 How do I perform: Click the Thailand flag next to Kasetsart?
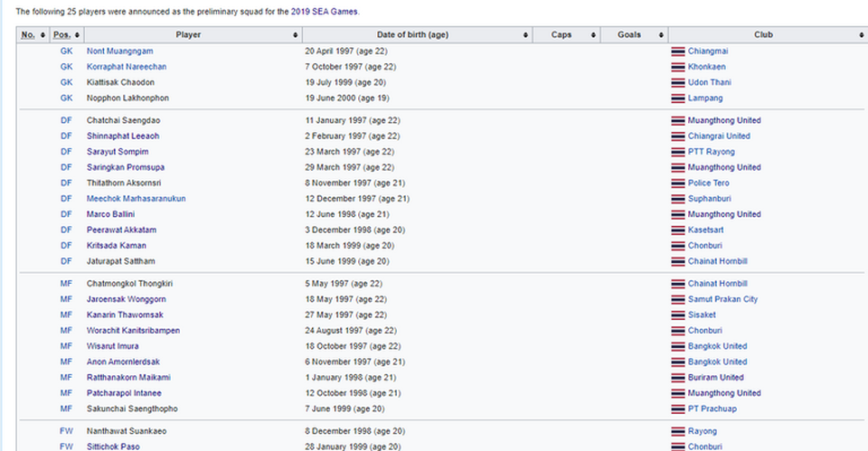678,230
